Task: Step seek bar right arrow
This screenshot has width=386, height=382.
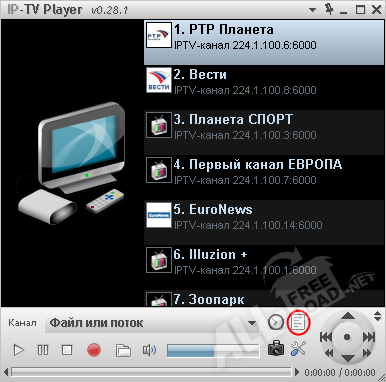Action: point(297,372)
